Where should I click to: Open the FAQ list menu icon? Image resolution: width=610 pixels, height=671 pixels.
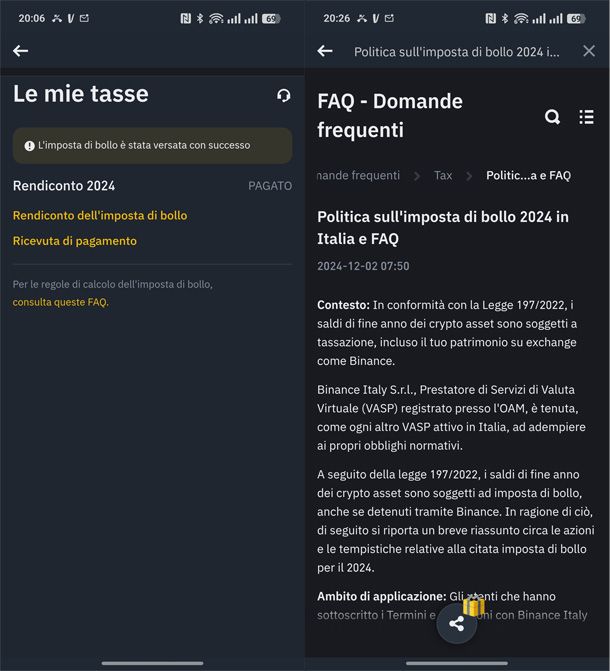(586, 117)
